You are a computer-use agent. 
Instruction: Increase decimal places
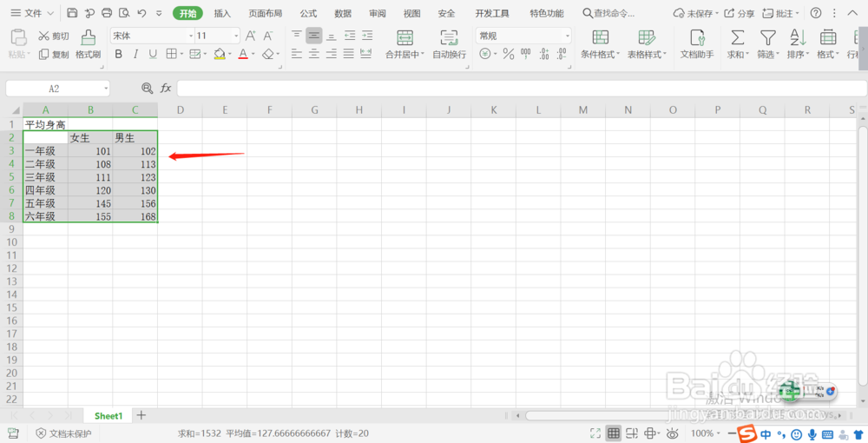[544, 54]
